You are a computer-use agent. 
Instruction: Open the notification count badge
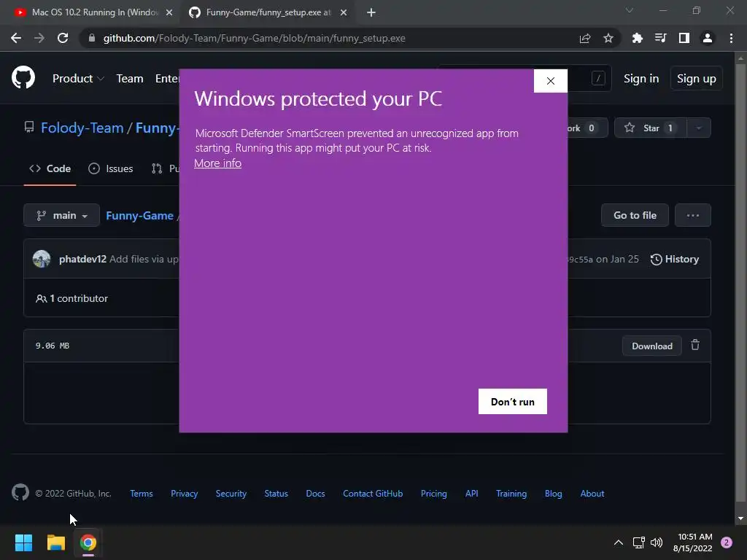tap(727, 542)
